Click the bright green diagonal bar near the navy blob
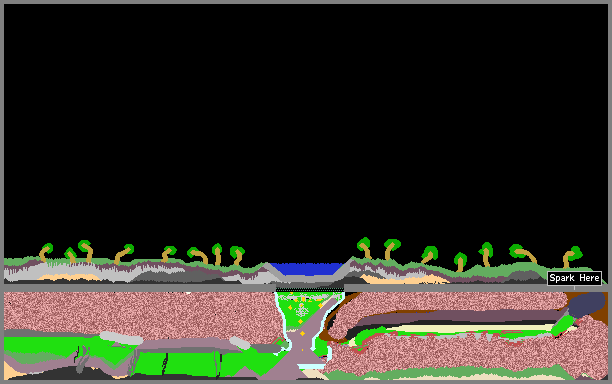Image resolution: width=612 pixels, height=384 pixels. click(x=562, y=326)
